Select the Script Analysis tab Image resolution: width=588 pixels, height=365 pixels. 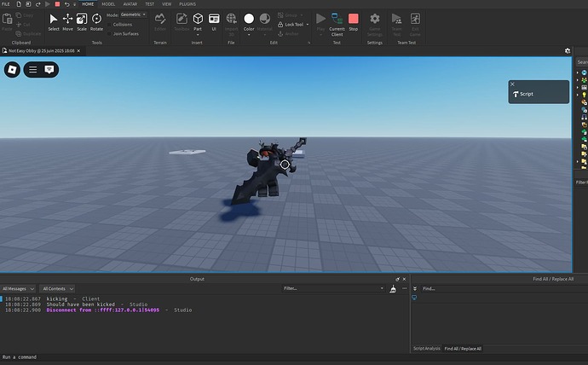tap(426, 349)
